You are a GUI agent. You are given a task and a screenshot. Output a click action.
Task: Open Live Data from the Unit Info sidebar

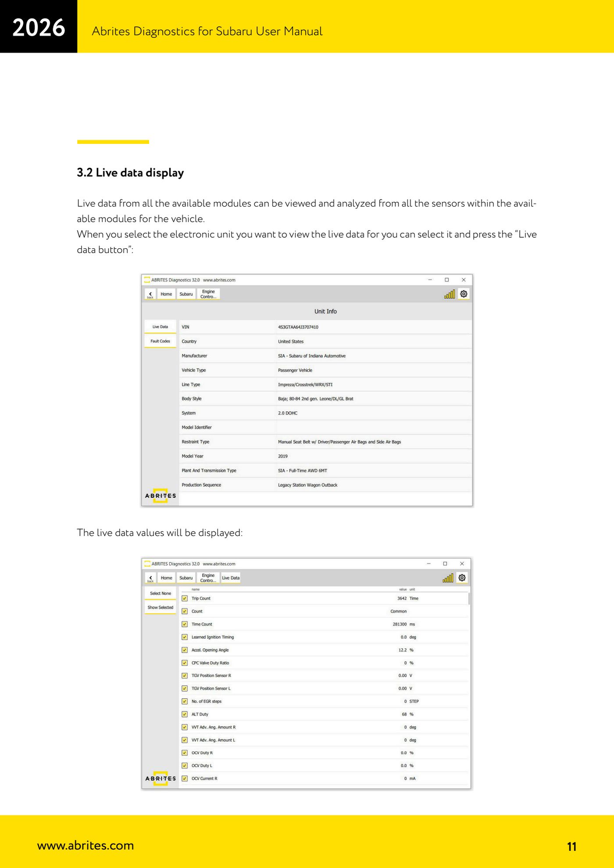(x=160, y=327)
